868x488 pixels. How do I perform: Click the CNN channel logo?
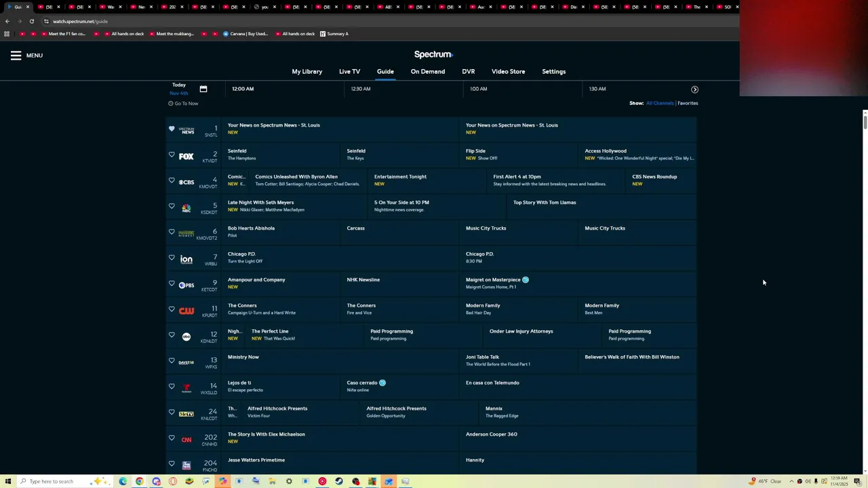pos(186,440)
